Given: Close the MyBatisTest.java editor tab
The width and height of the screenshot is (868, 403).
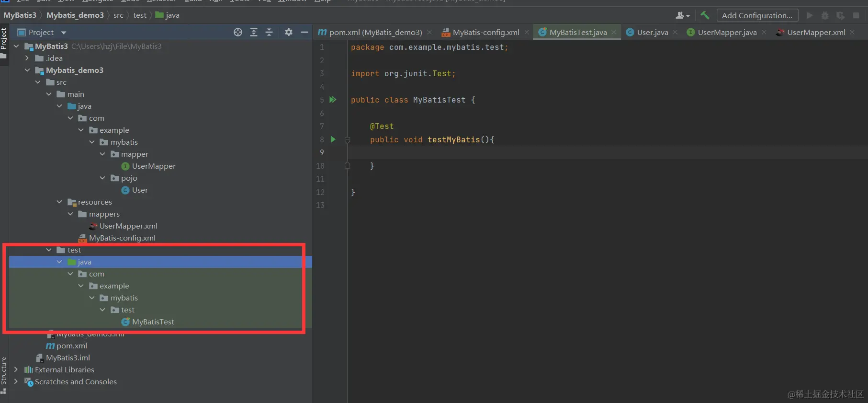Looking at the screenshot, I should pos(614,32).
